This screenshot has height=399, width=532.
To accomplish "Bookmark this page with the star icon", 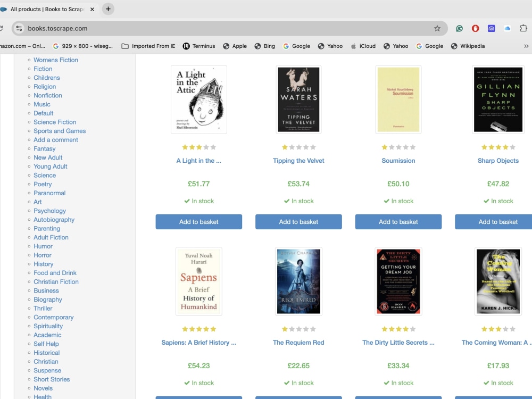I will 437,29.
